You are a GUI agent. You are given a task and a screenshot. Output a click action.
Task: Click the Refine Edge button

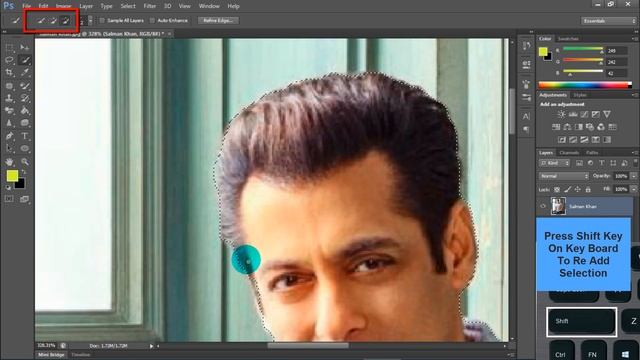pos(218,20)
